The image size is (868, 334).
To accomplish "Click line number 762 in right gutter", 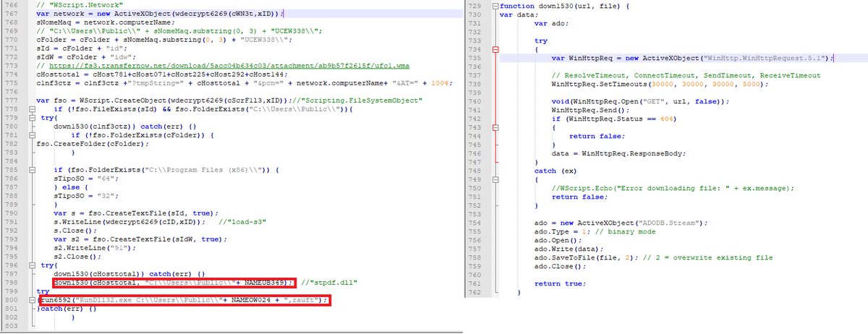I will click(475, 291).
